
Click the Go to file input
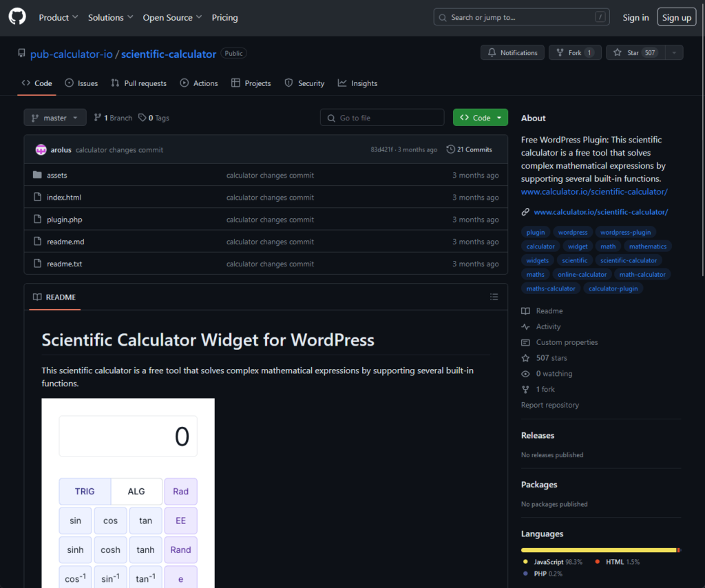pos(382,117)
